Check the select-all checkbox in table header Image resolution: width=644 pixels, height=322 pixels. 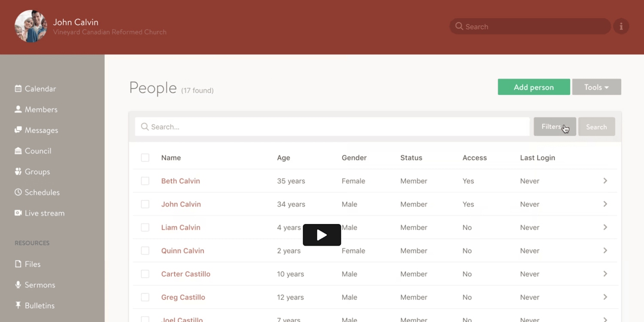coord(145,158)
